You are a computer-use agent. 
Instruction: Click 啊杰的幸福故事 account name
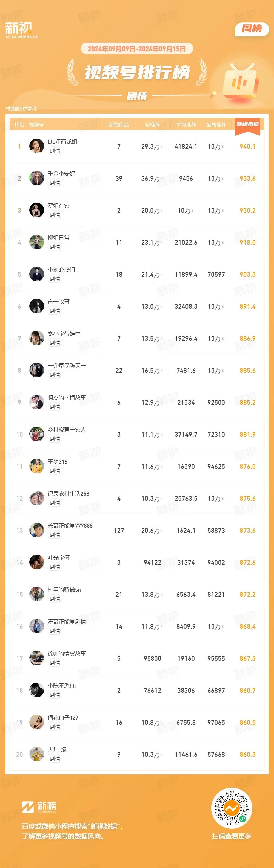(x=67, y=398)
